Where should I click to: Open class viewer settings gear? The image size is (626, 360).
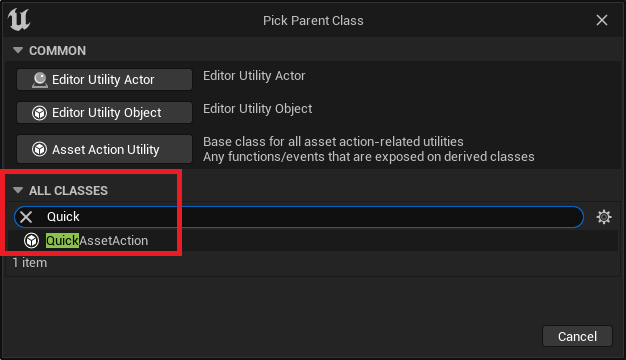[604, 217]
